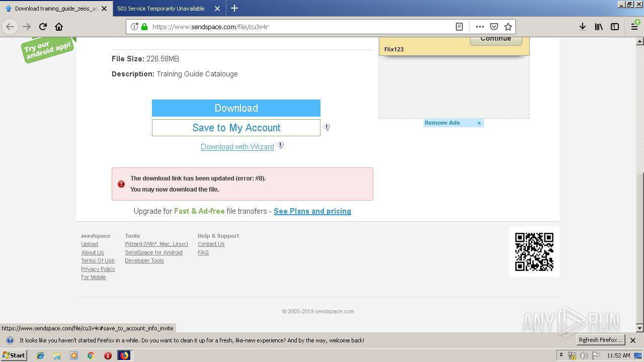Open See Plans and pricing link
This screenshot has height=362, width=644.
click(312, 211)
